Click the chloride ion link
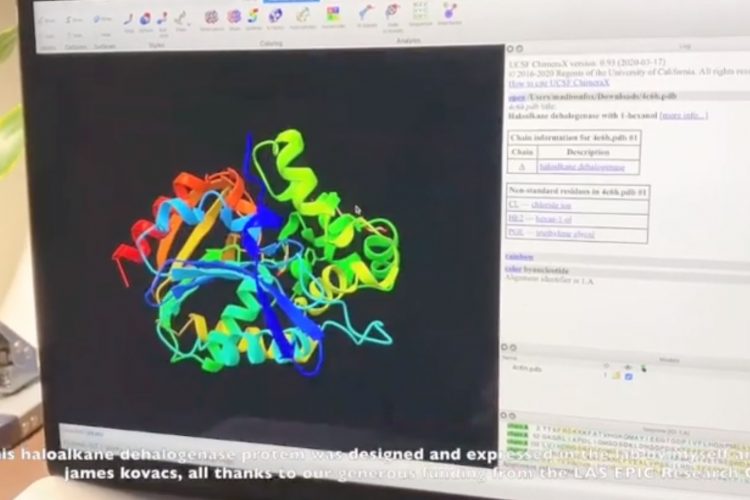 pos(551,205)
